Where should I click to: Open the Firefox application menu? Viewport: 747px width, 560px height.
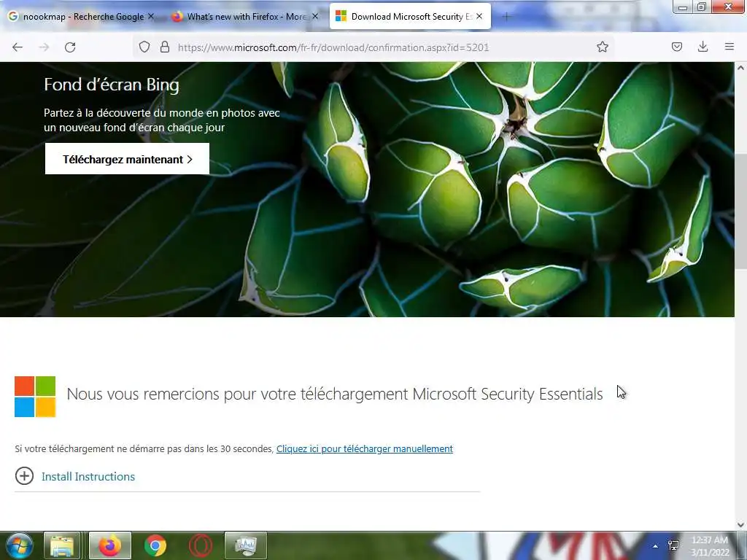click(729, 47)
